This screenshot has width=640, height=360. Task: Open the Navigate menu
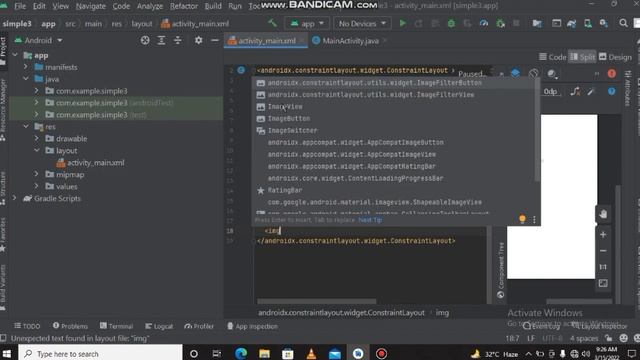tap(91, 6)
